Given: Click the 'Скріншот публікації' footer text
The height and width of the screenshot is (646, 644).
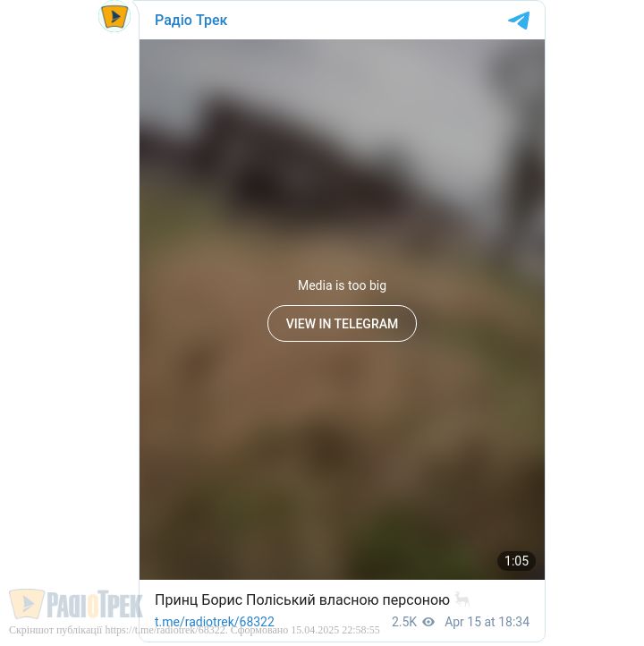Looking at the screenshot, I should click(x=55, y=630).
